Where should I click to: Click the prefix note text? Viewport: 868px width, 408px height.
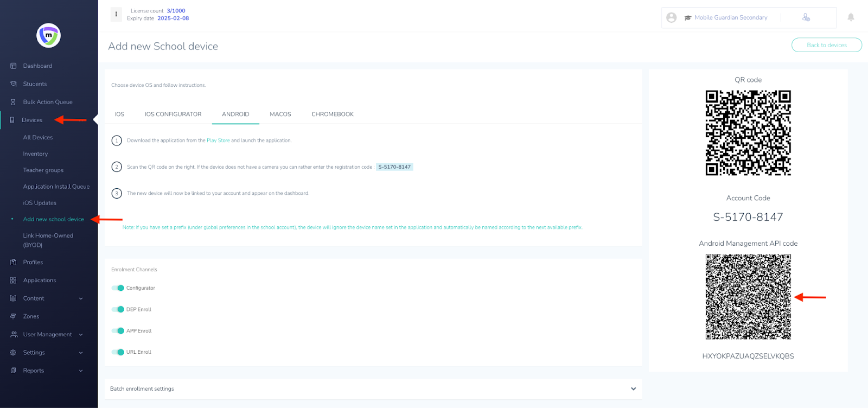click(352, 227)
